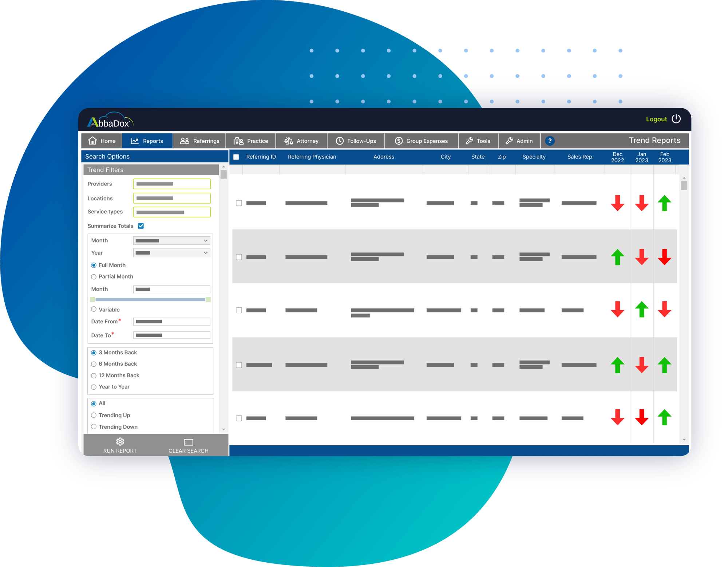The width and height of the screenshot is (728, 567).
Task: Click fifth row's Jan 2023 red down arrow
Action: [x=641, y=417]
